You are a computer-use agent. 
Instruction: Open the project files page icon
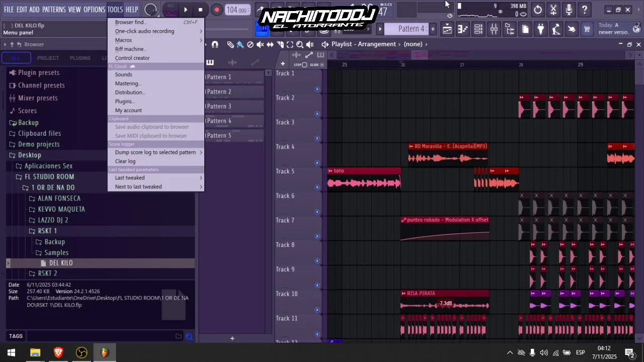tap(525, 30)
